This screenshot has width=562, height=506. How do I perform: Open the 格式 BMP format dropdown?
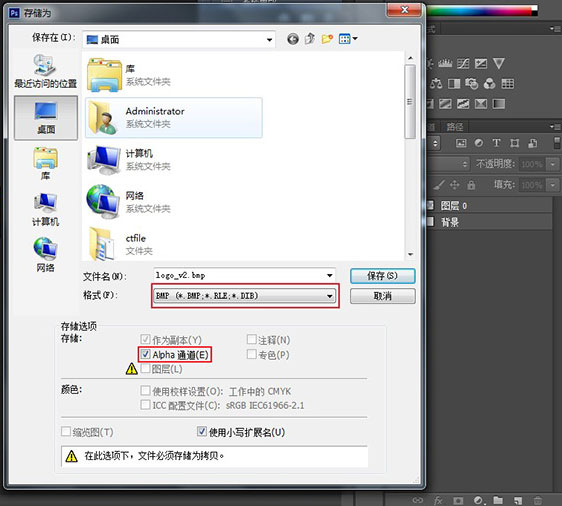point(244,296)
